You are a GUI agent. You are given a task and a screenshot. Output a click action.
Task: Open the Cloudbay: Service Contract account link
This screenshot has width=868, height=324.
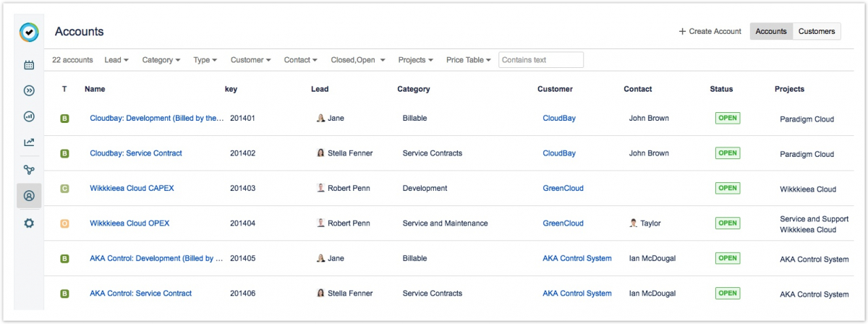136,153
